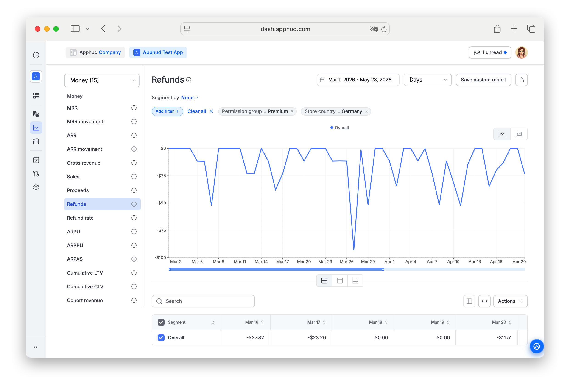
Task: Expand the sidebar with double chevron
Action: [36, 347]
